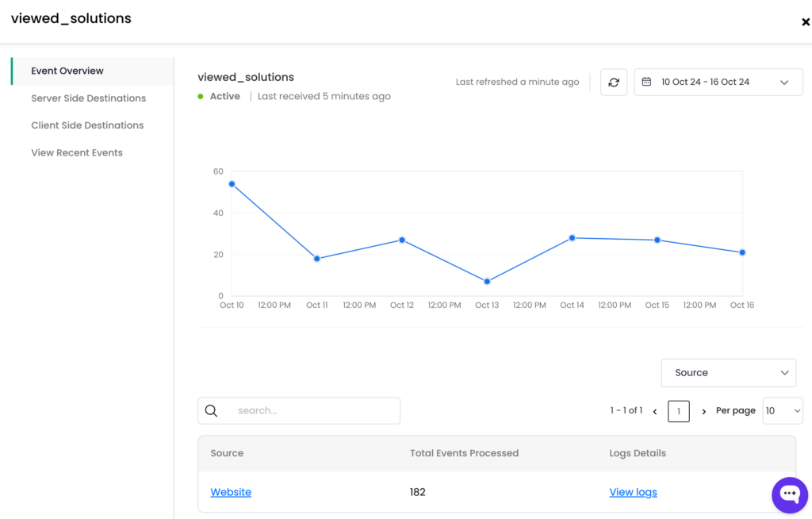
Task: Open the date range dropdown chevron
Action: click(784, 83)
